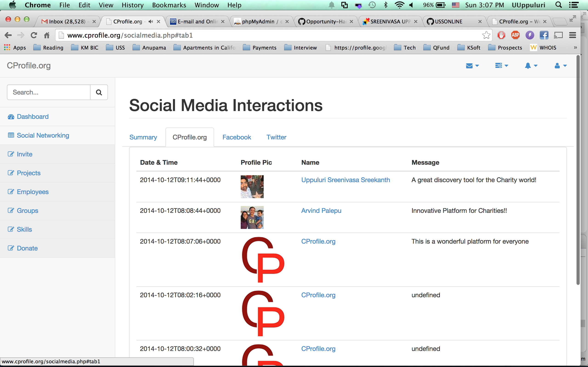Switch to the Twitter tab

tap(276, 137)
